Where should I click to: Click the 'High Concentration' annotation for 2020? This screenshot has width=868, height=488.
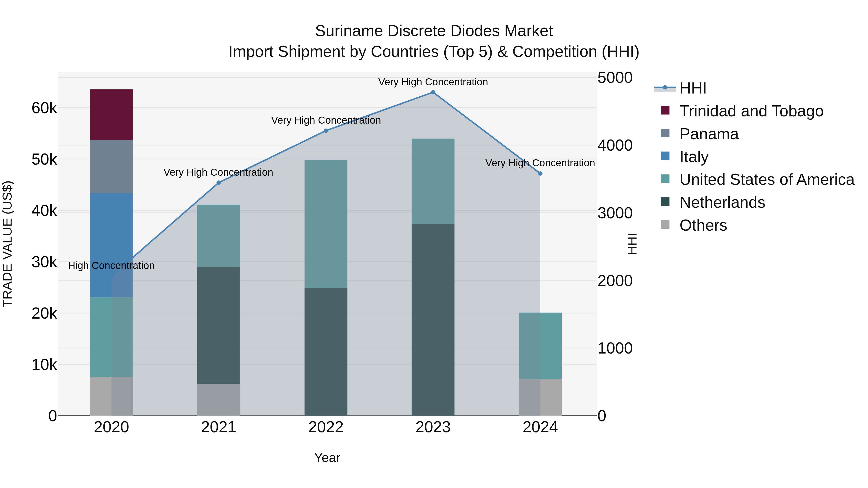click(x=112, y=266)
